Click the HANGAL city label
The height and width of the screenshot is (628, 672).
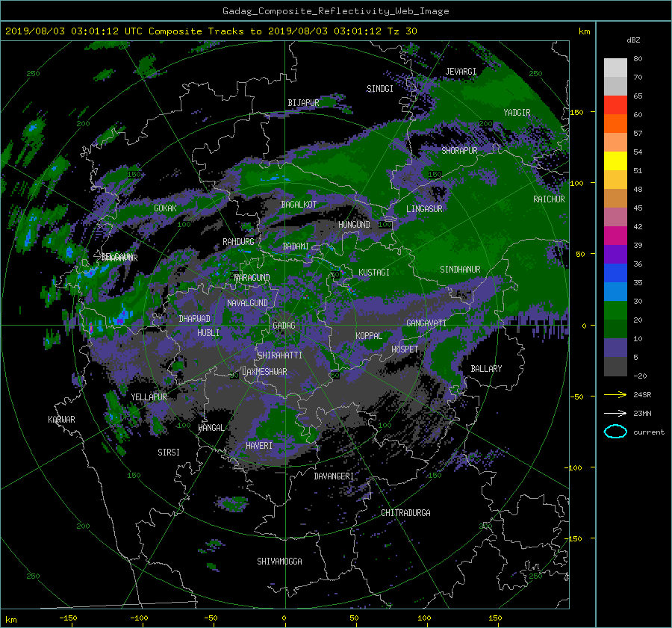pos(211,428)
